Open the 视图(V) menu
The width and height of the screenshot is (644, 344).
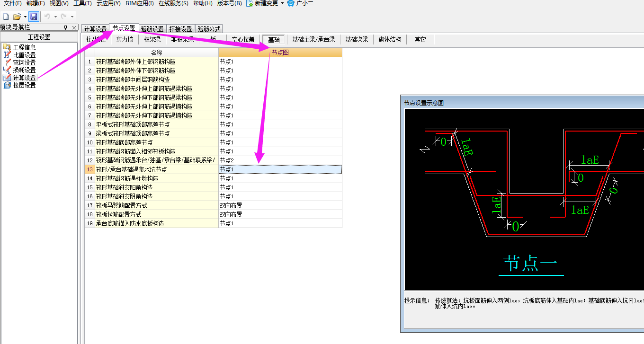point(59,3)
